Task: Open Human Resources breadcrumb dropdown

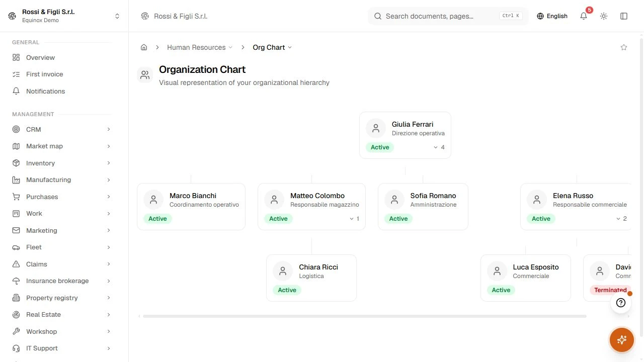Action: pos(200,47)
